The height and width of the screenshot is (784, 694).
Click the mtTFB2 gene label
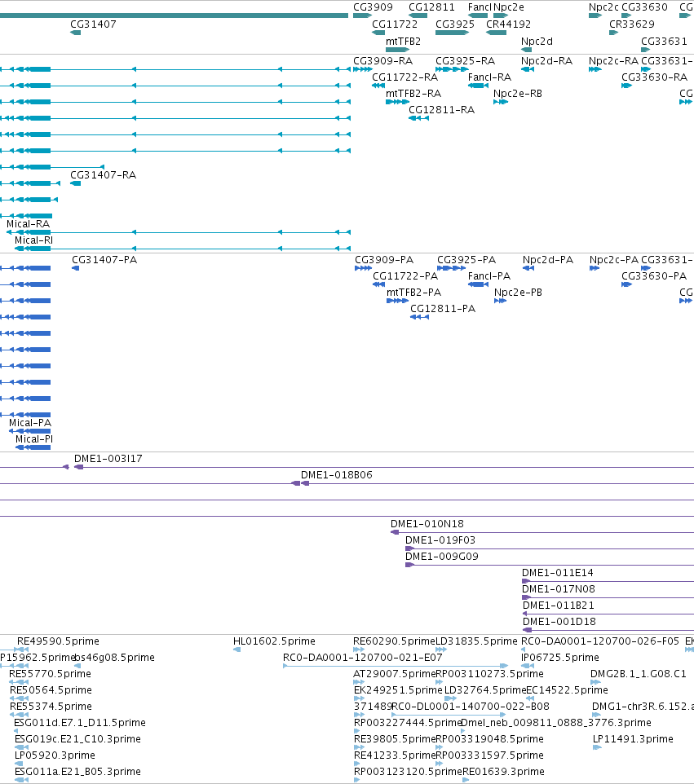tap(404, 41)
